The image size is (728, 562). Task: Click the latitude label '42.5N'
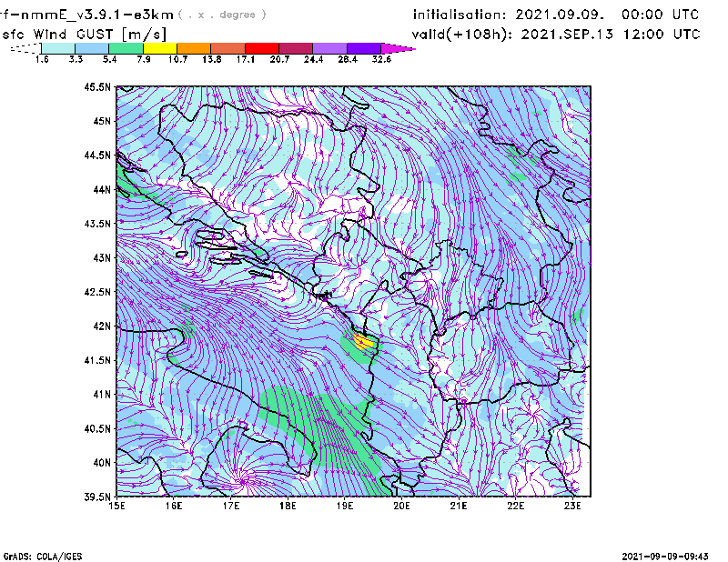97,292
